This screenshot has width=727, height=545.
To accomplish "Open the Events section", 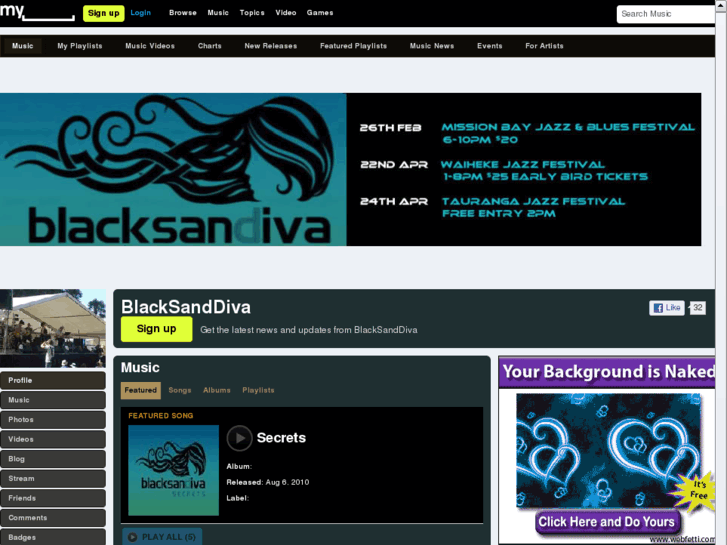I will click(x=490, y=46).
